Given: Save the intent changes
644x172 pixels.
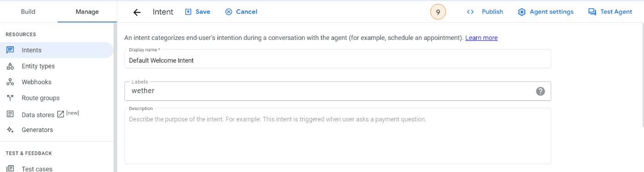Looking at the screenshot, I should click(198, 12).
